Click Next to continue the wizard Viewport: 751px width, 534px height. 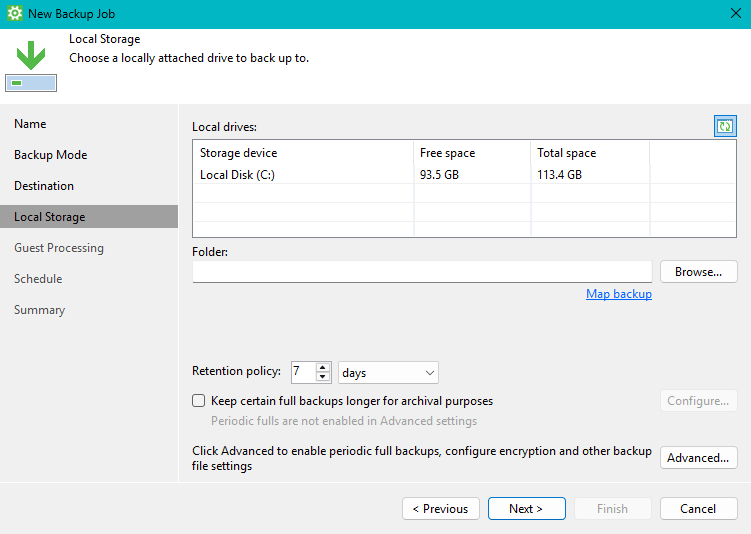[x=526, y=509]
